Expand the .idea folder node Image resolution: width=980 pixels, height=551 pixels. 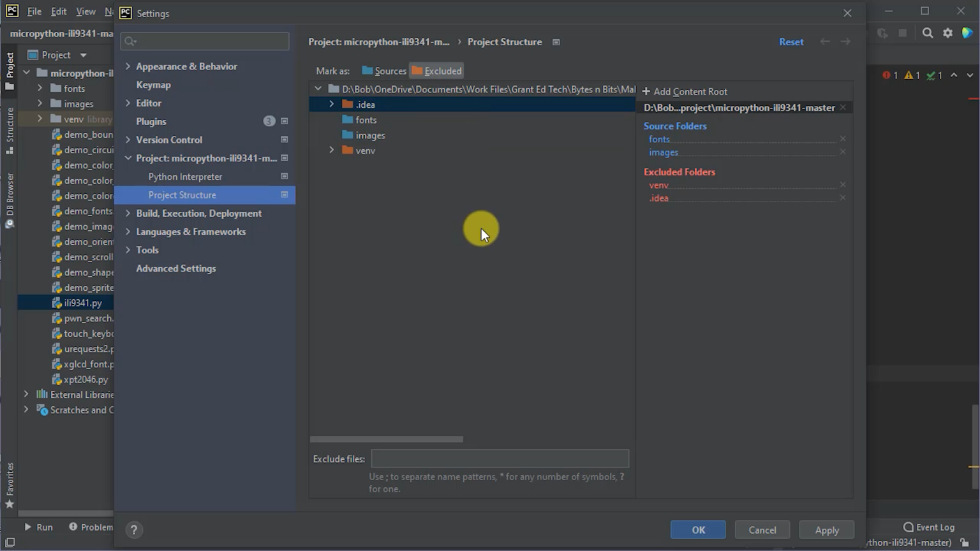click(331, 104)
